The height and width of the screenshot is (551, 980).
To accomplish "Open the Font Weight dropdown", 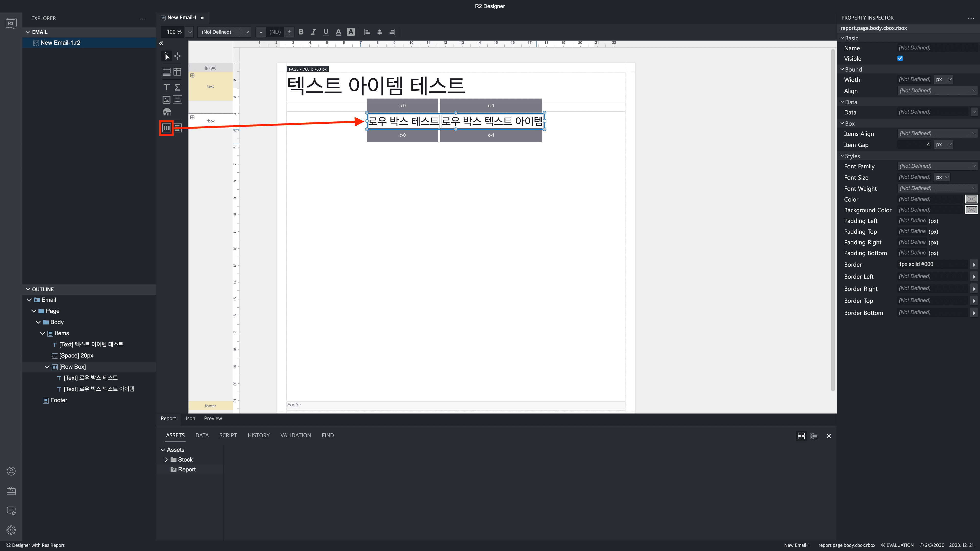I will [937, 188].
